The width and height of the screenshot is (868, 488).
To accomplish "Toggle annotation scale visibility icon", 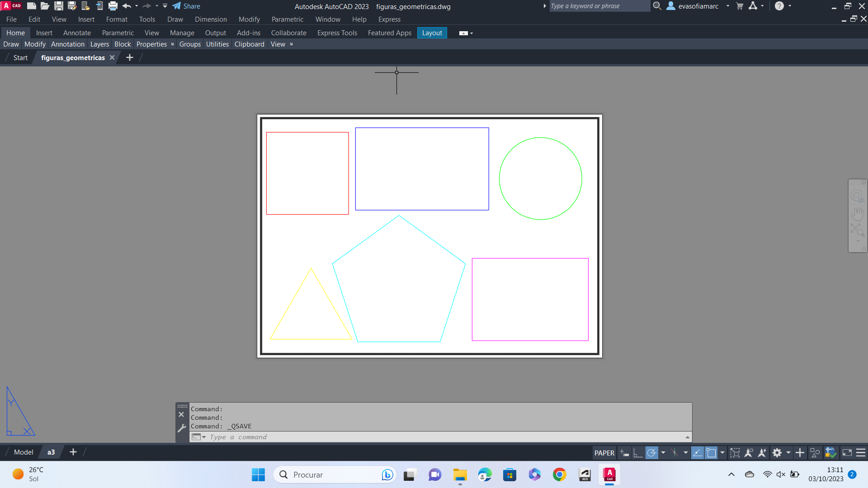I will click(x=749, y=453).
